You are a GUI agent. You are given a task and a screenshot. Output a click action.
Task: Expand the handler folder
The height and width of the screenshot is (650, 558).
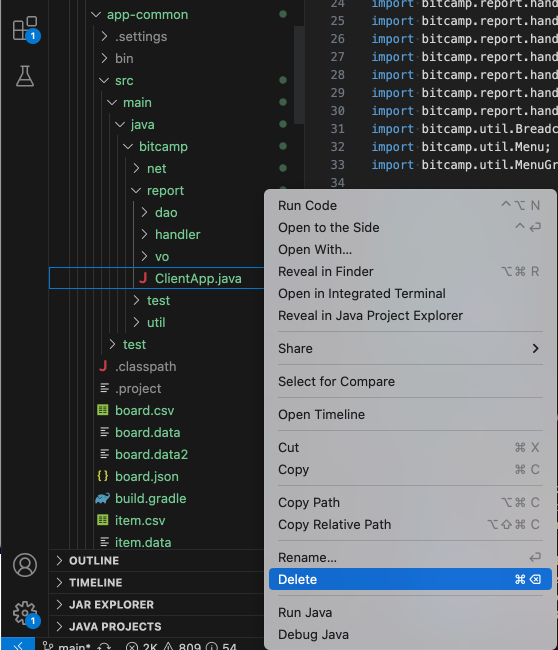[177, 234]
